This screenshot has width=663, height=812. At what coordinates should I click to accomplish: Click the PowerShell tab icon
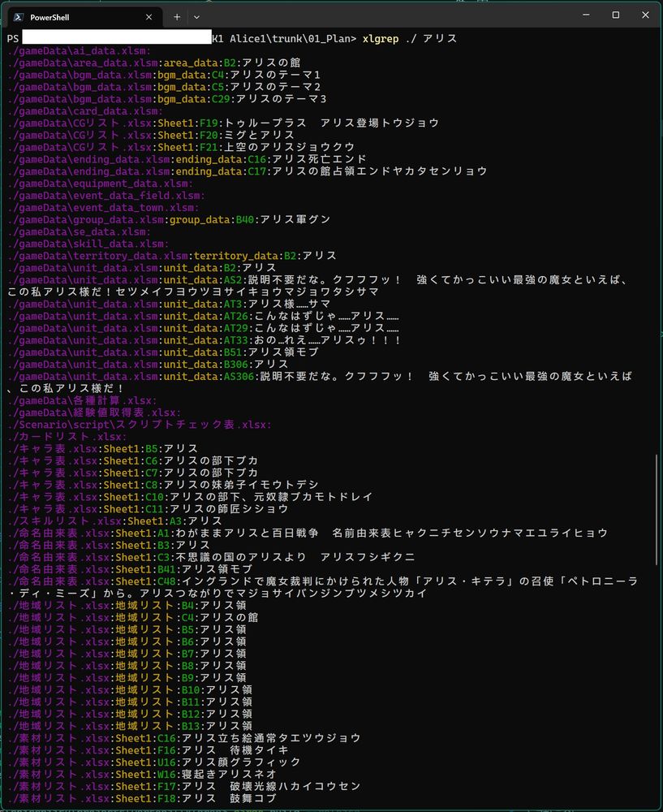tap(19, 17)
